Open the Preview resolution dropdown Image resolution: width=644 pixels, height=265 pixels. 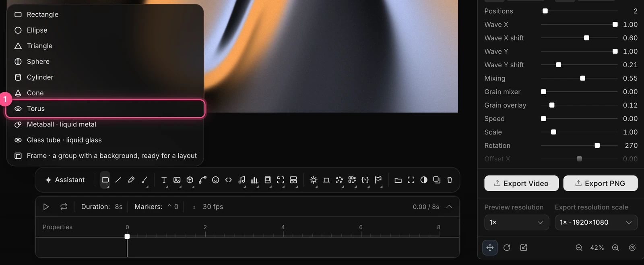(516, 222)
